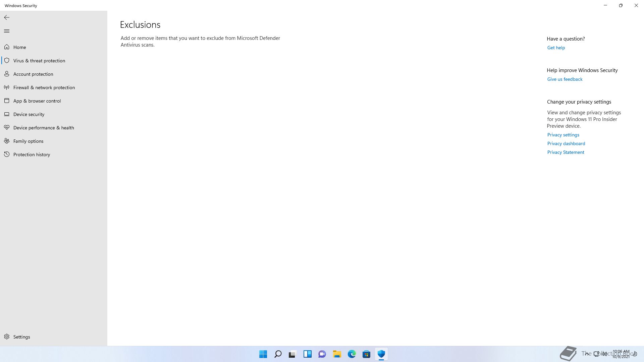Minimize the Windows Security window
This screenshot has width=644, height=362.
click(605, 5)
